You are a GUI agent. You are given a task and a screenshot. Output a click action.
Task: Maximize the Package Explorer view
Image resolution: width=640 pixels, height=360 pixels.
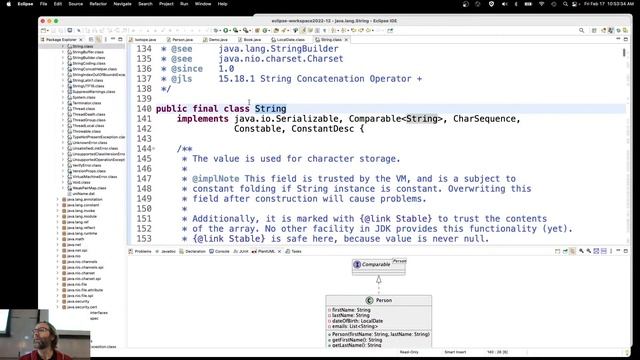pyautogui.click(x=120, y=39)
